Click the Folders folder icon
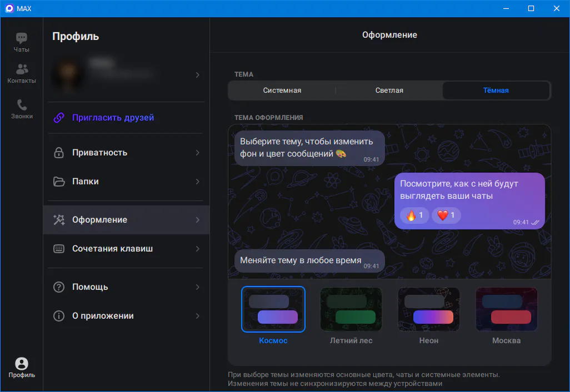Image resolution: width=570 pixels, height=392 pixels. (x=59, y=182)
